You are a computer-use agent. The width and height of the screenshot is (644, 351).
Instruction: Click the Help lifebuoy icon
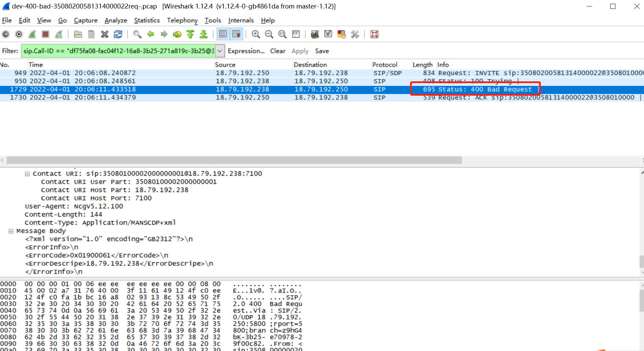coord(374,34)
